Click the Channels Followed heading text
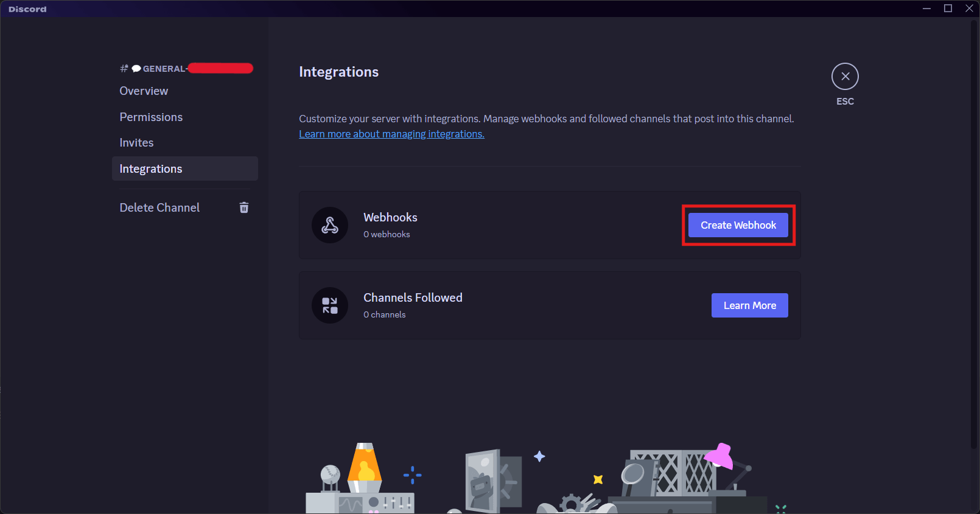The width and height of the screenshot is (980, 514). pyautogui.click(x=413, y=297)
